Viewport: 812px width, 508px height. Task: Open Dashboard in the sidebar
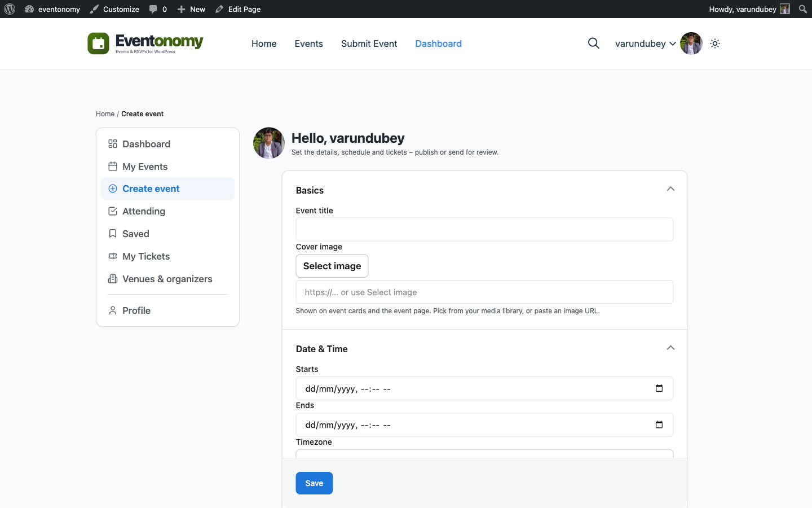[167, 144]
